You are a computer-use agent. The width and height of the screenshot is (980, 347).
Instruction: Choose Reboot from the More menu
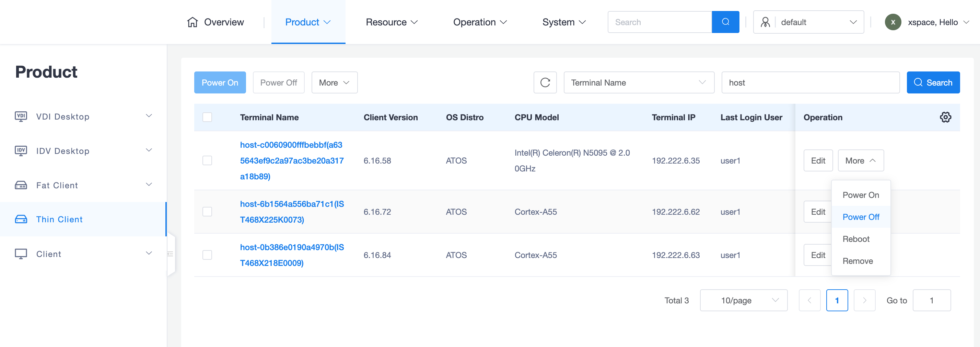(855, 239)
